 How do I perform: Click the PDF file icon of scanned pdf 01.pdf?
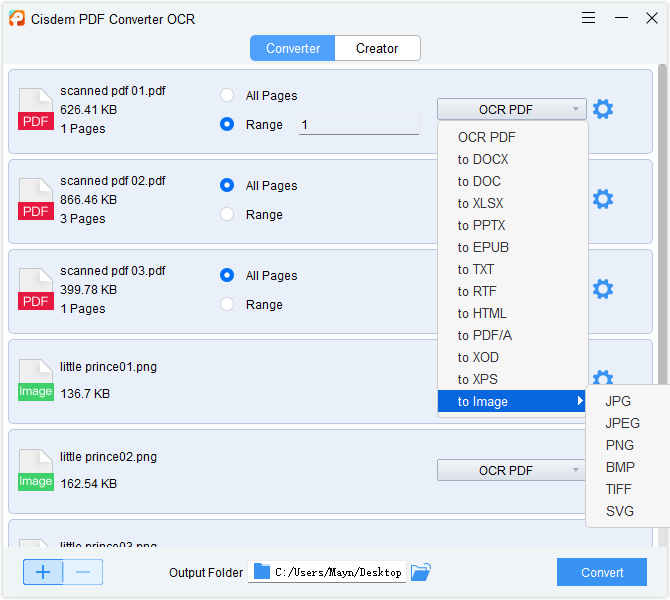click(36, 109)
